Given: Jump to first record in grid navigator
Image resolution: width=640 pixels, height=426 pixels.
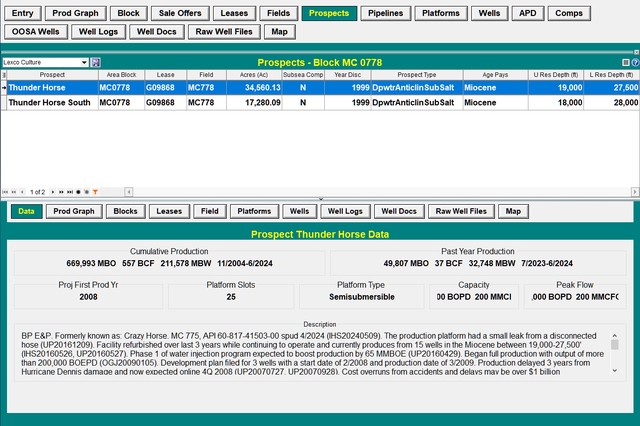Looking at the screenshot, I should coord(5,191).
